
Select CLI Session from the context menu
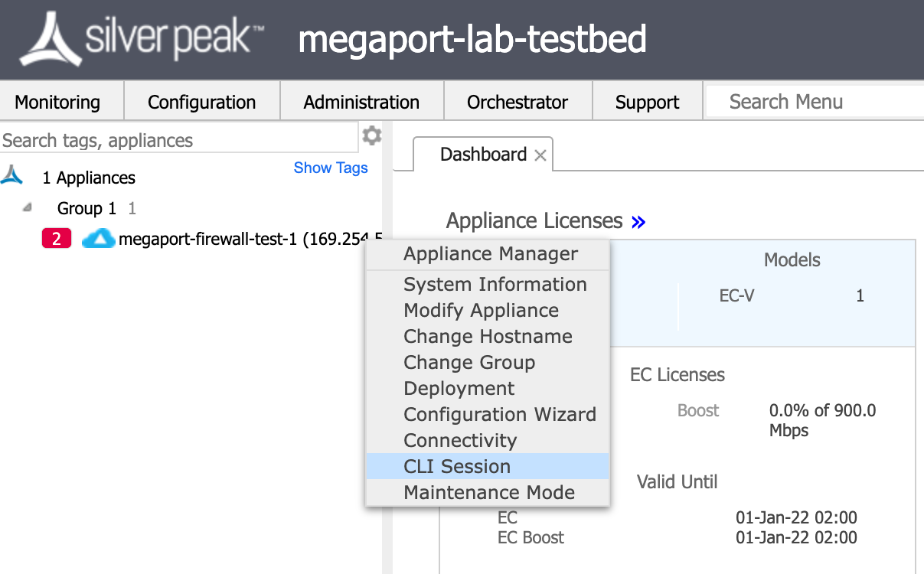click(x=458, y=466)
